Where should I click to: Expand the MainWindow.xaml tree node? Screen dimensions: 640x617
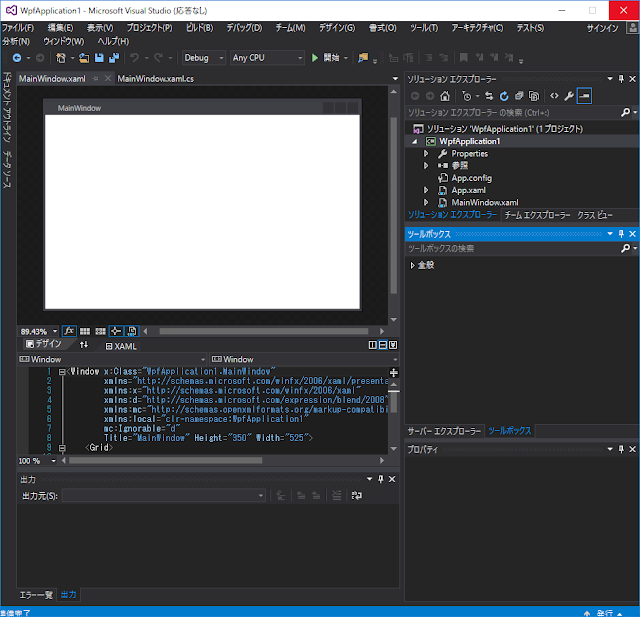426,202
